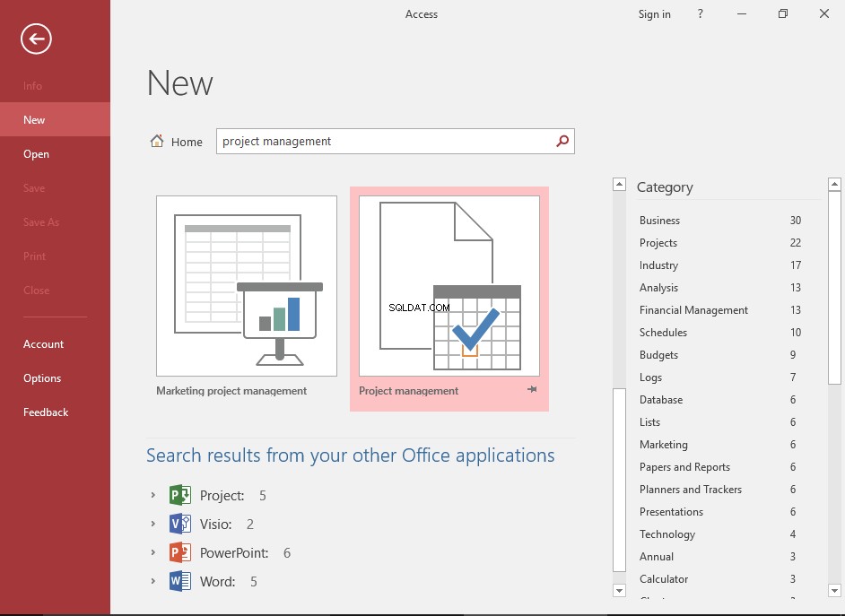Select Open in the backstage menu
The height and width of the screenshot is (616, 845).
pos(55,154)
